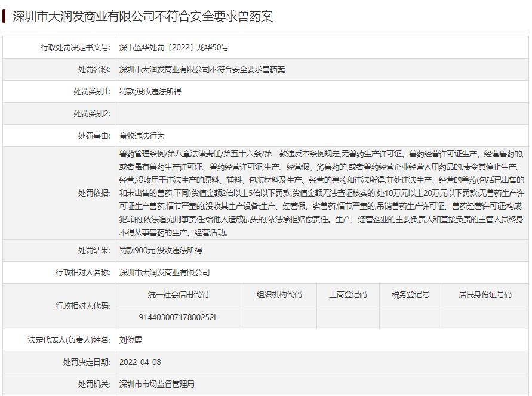Click company name in the 行政相对人名称 row
Viewport: 532px width, 396px height.
[165, 272]
